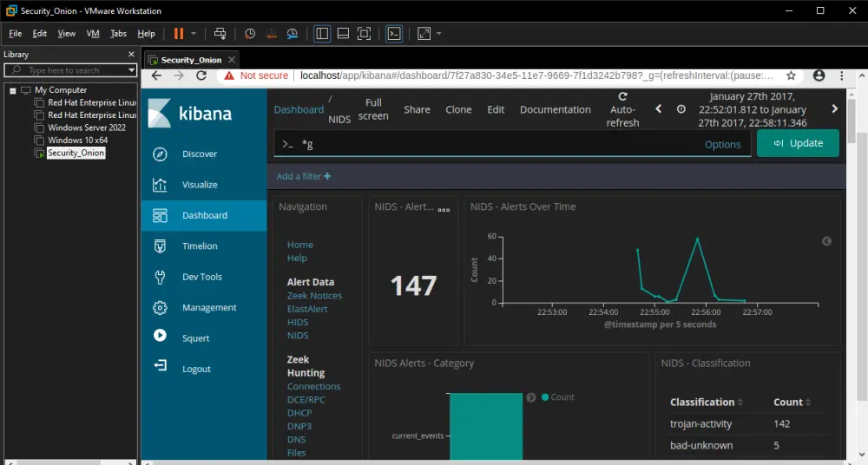Image resolution: width=868 pixels, height=465 pixels.
Task: Sort table by Classification column
Action: pyautogui.click(x=707, y=403)
